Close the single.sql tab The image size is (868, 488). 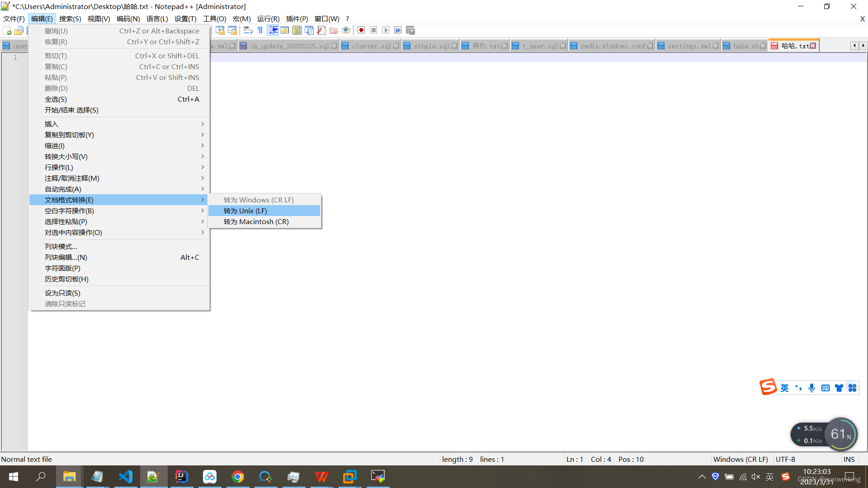tap(454, 46)
